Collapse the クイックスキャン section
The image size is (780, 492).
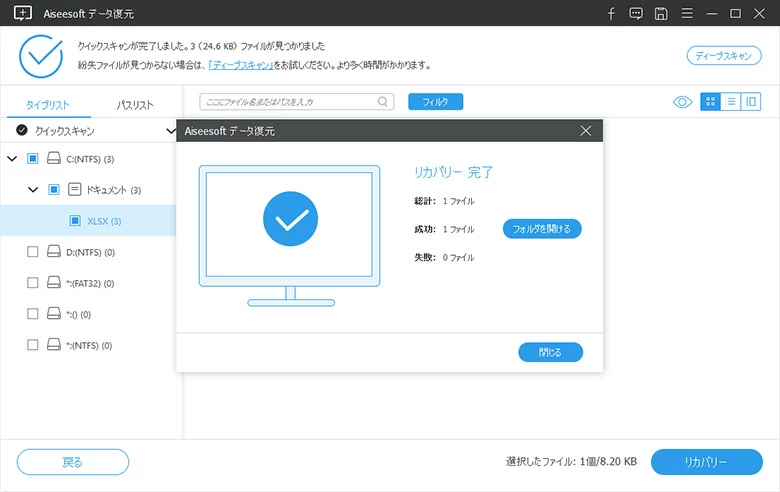(x=170, y=131)
